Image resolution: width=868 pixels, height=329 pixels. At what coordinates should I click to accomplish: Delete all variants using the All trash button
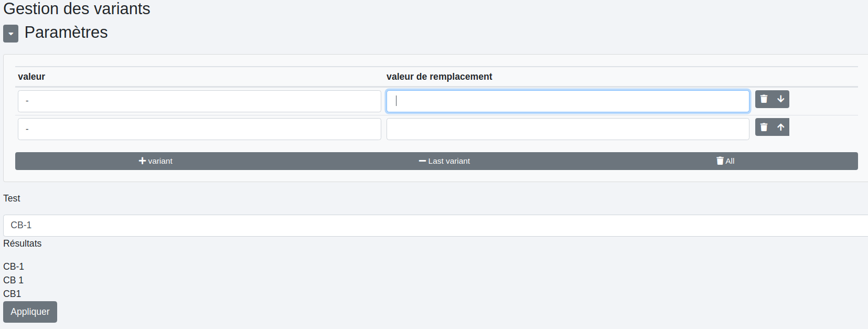coord(725,161)
